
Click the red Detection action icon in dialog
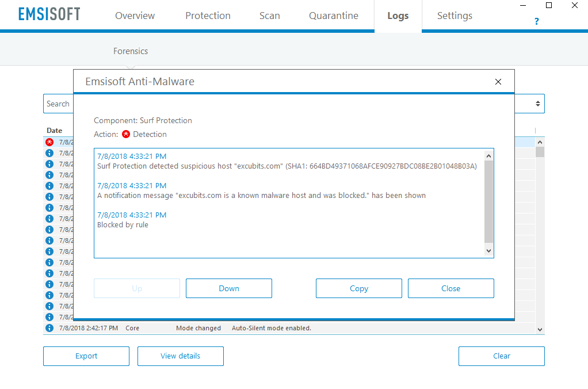coord(126,134)
